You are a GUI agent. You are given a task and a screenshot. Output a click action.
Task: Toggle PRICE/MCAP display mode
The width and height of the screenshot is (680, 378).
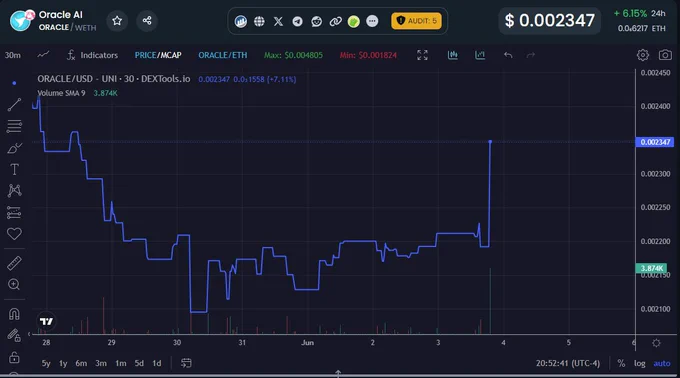158,55
